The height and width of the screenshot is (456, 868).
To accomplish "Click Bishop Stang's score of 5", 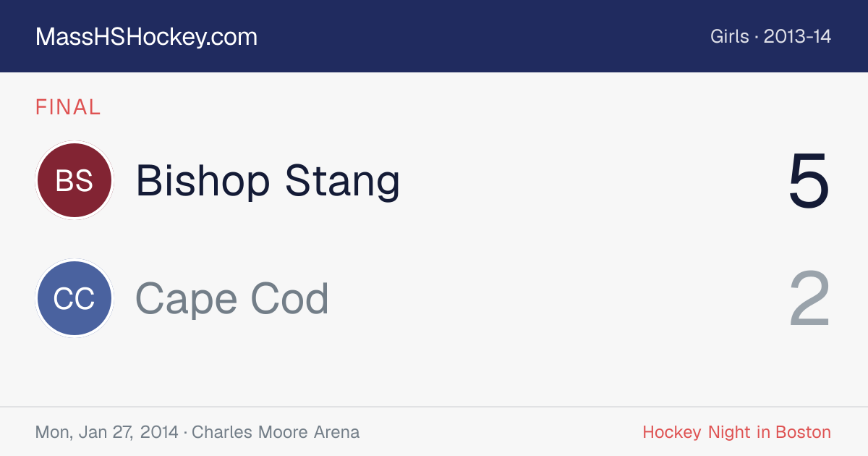I will pyautogui.click(x=809, y=181).
